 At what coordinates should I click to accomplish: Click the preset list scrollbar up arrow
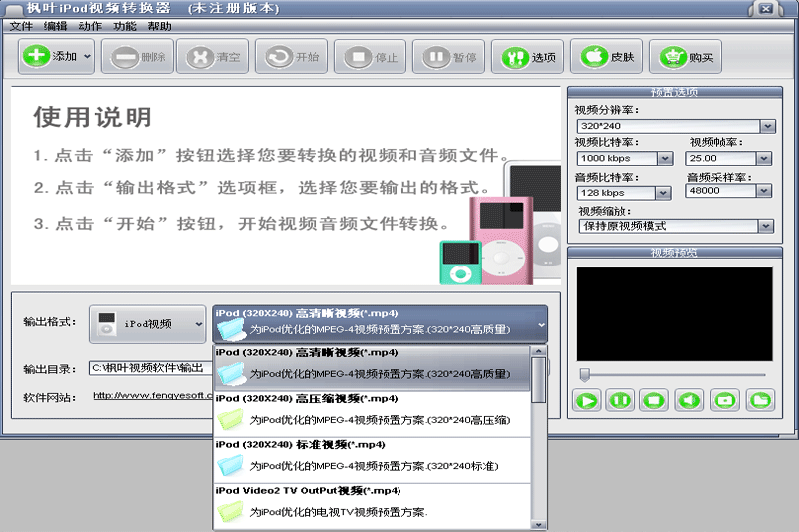coord(538,351)
